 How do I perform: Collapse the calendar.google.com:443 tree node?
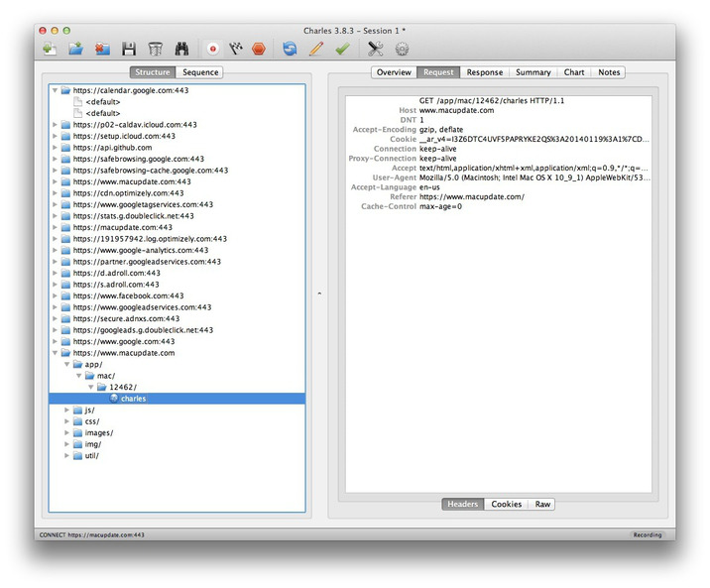click(x=55, y=90)
